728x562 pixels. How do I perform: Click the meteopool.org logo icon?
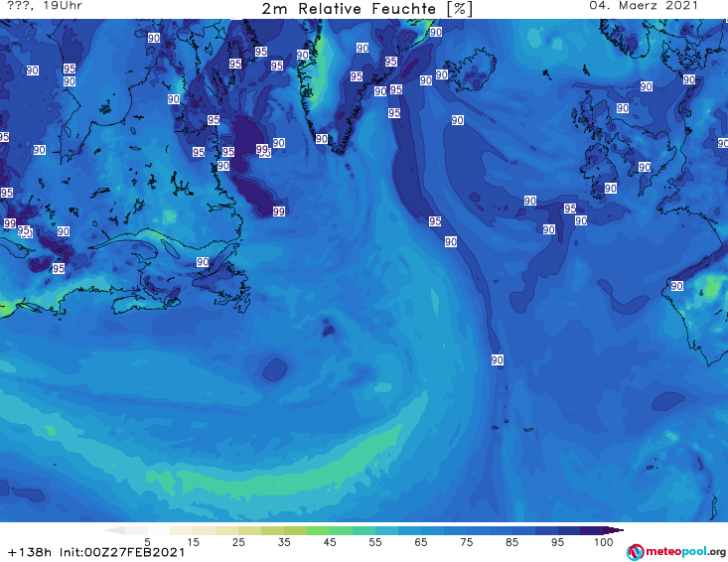635,552
